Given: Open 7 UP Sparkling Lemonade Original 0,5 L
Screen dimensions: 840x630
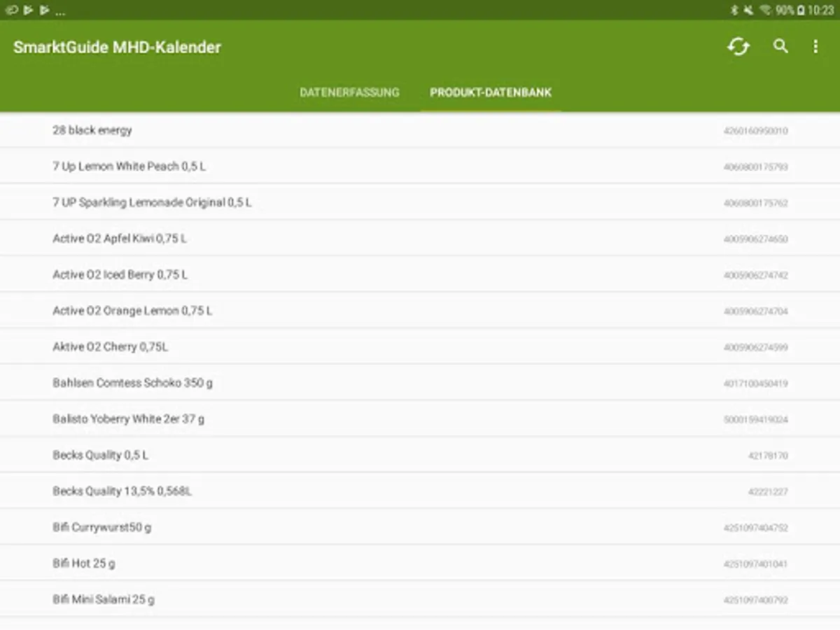Looking at the screenshot, I should coord(420,202).
